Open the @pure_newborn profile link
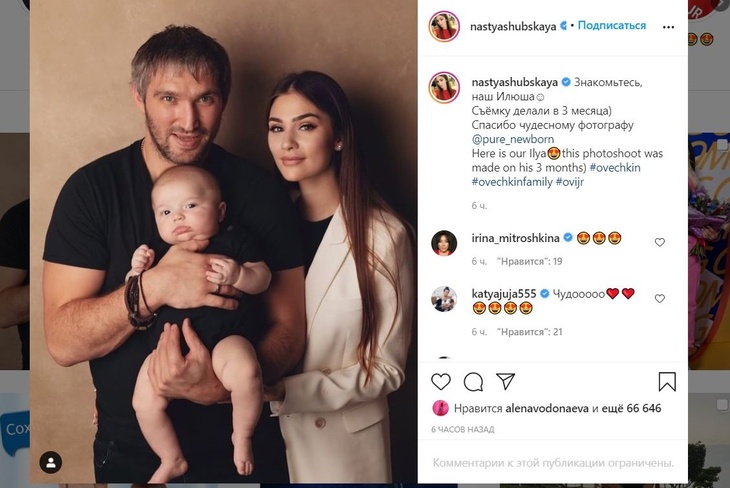This screenshot has height=488, width=730. pyautogui.click(x=515, y=139)
